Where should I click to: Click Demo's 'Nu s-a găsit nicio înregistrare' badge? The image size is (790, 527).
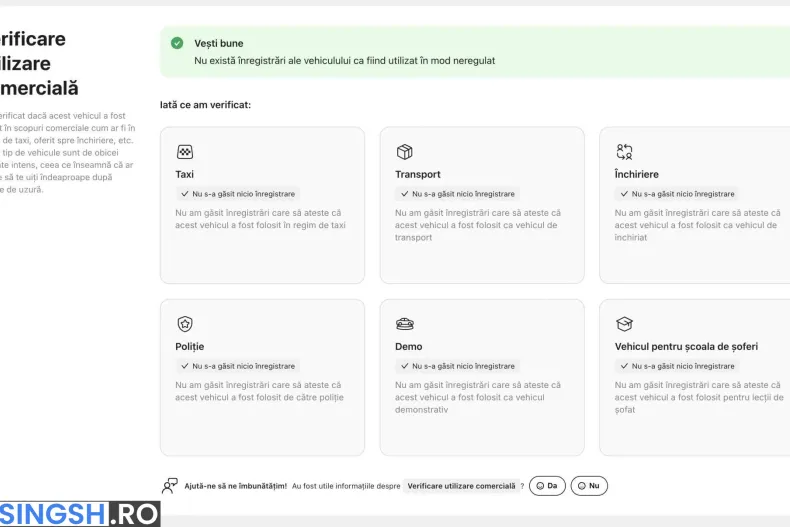pyautogui.click(x=457, y=366)
